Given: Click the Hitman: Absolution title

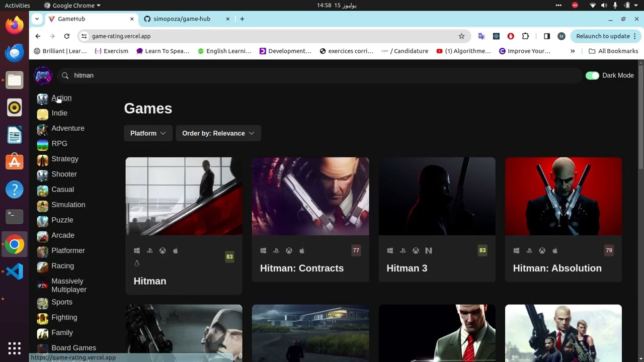Looking at the screenshot, I should tap(557, 268).
